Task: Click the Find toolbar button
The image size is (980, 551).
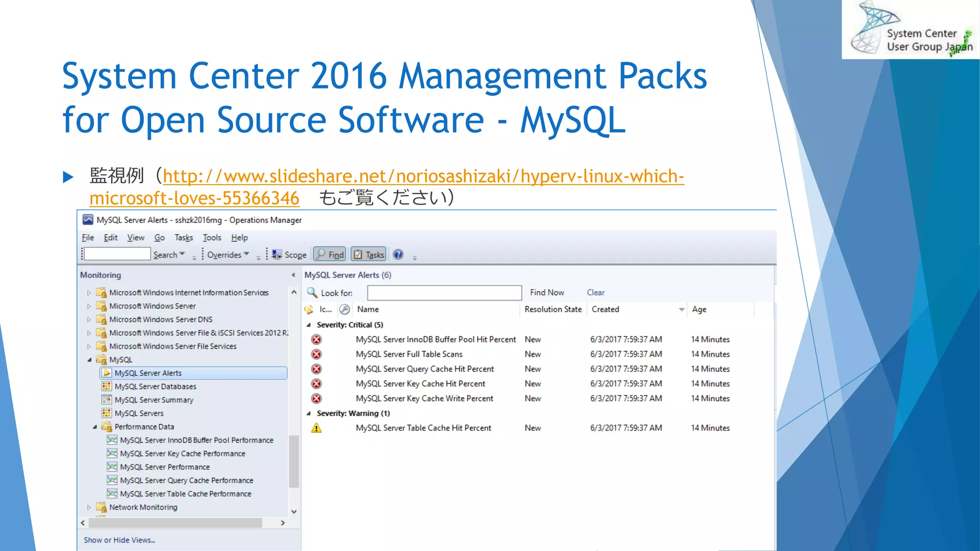Action: tap(330, 255)
